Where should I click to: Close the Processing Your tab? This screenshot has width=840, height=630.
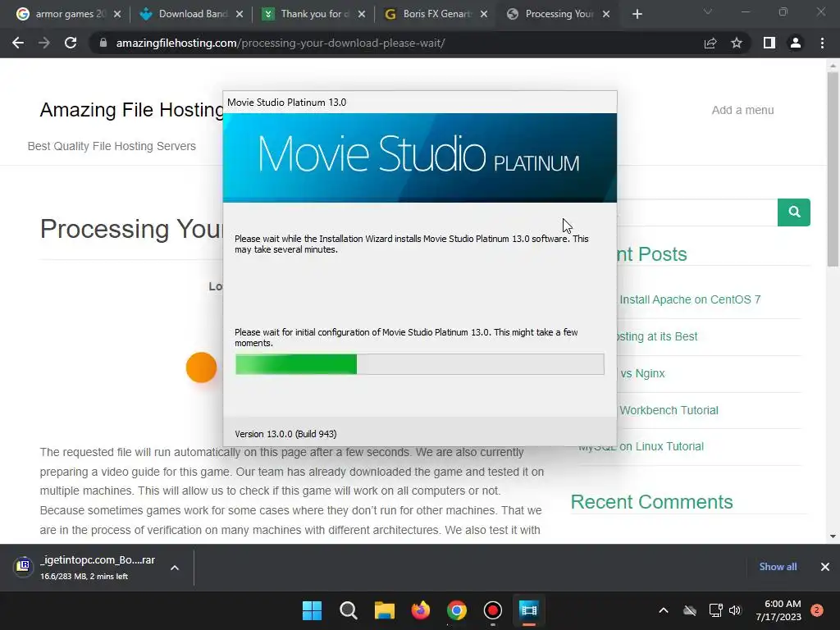coord(606,14)
